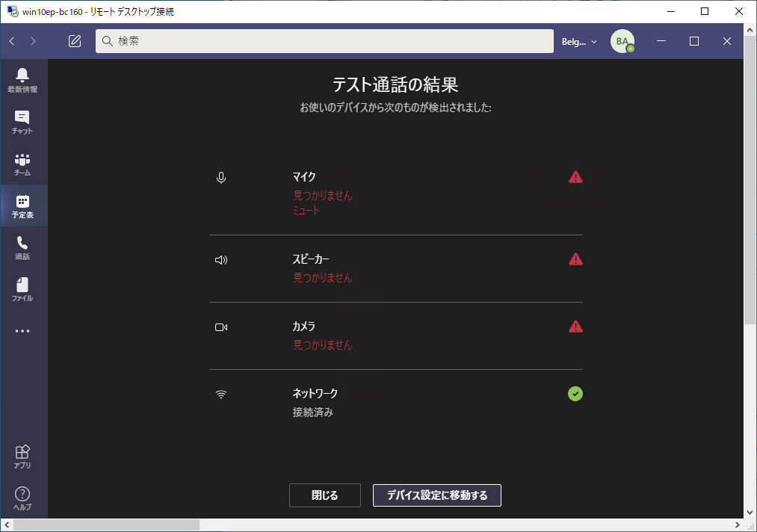Click the 閉じる button
This screenshot has height=532, width=757.
tap(325, 495)
